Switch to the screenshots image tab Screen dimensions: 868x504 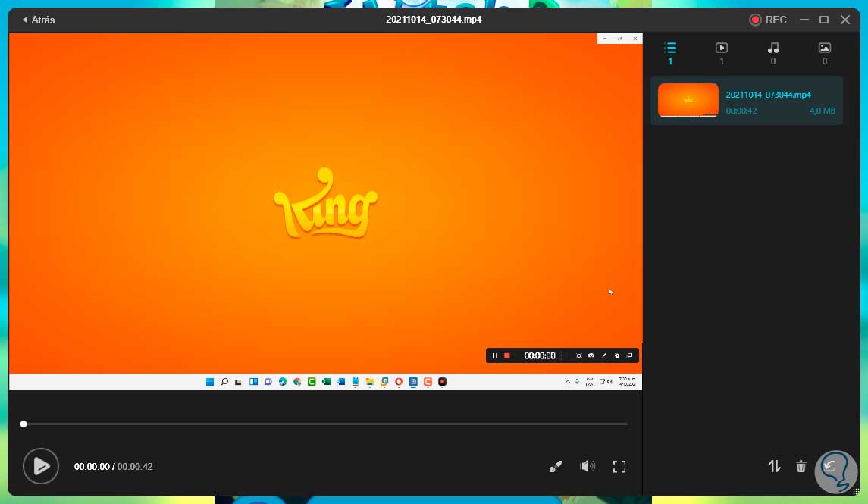point(825,53)
